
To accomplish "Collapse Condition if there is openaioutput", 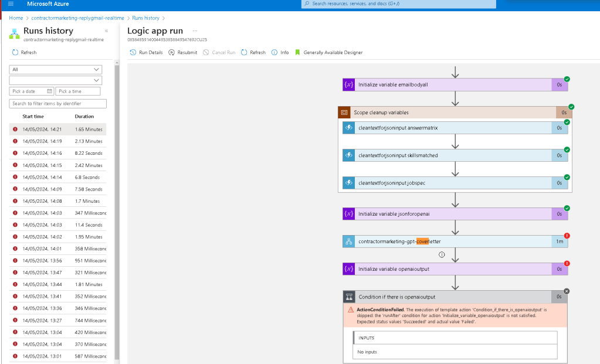I will [455, 297].
